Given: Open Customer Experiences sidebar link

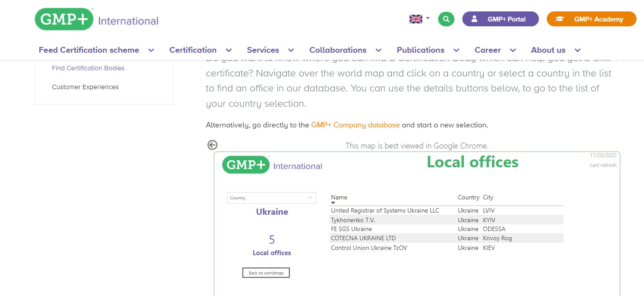Looking at the screenshot, I should 85,87.
